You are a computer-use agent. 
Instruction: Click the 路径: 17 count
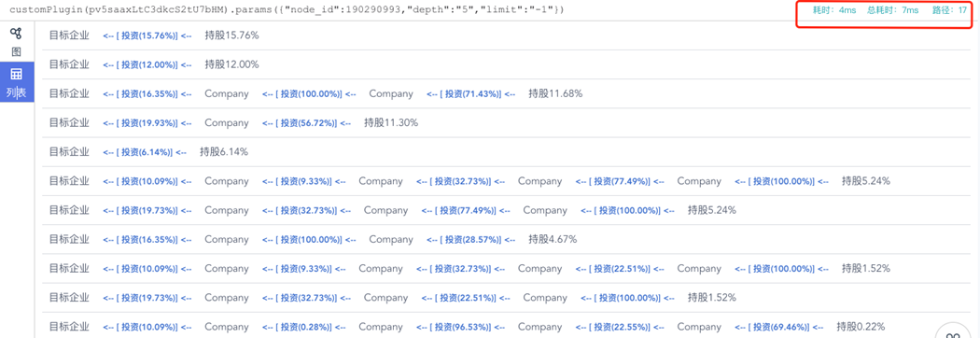point(950,10)
